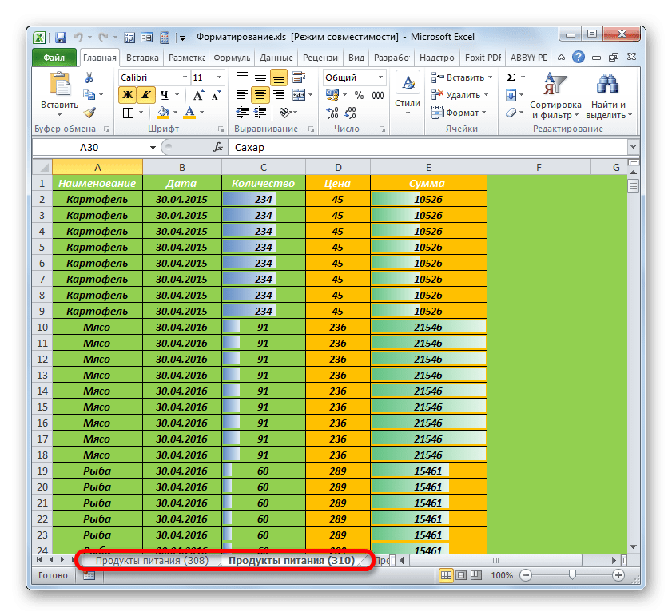672x616 pixels.
Task: Click the Undo arrow icon
Action: [x=78, y=38]
